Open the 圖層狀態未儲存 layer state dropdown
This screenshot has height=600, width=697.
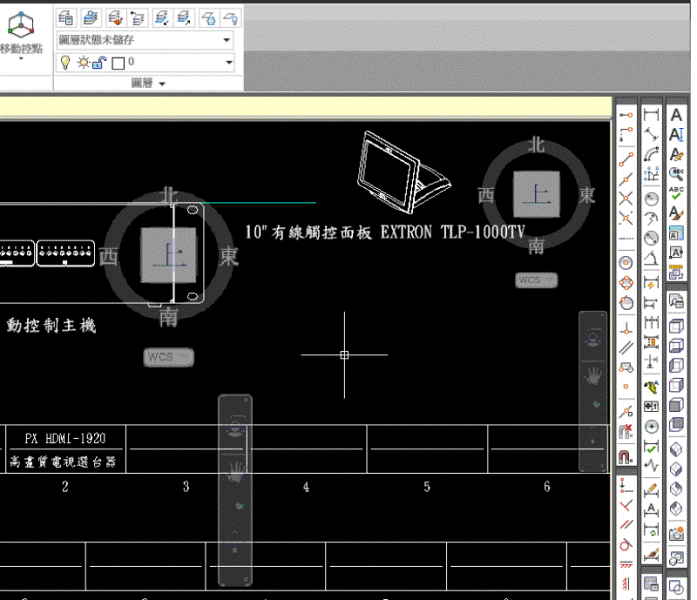145,40
